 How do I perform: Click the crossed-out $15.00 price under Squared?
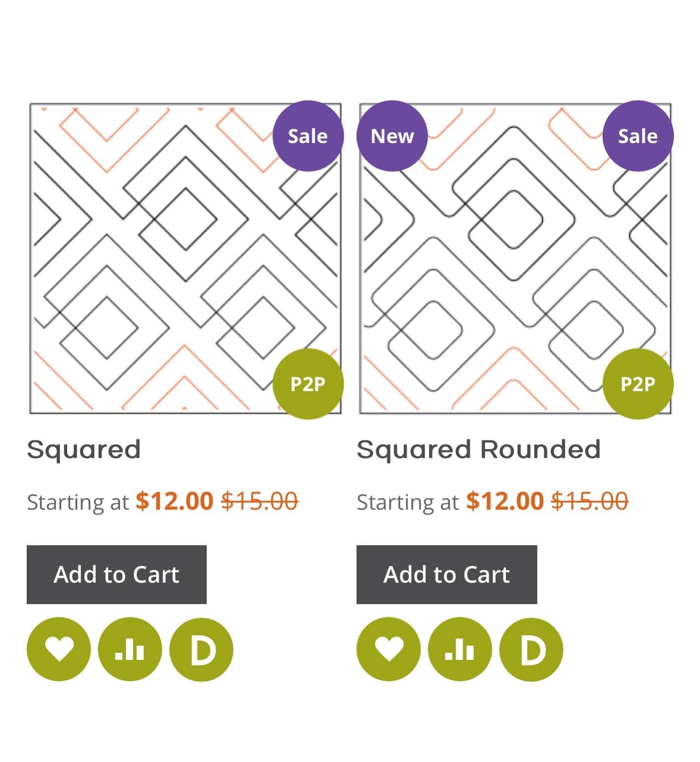tap(260, 501)
